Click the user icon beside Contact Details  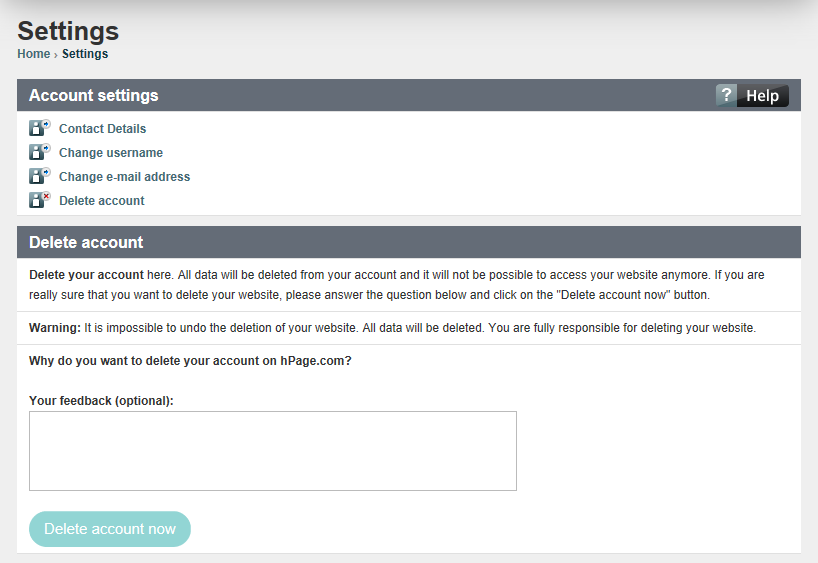tap(40, 128)
